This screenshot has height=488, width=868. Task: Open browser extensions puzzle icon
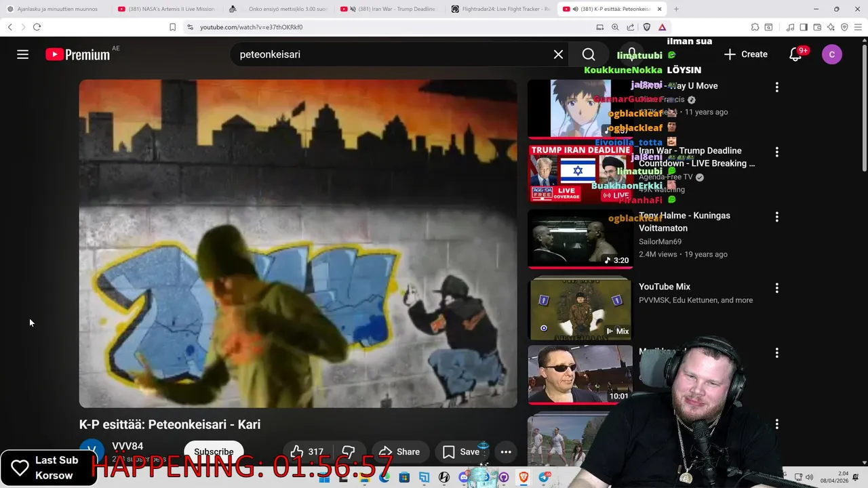755,27
